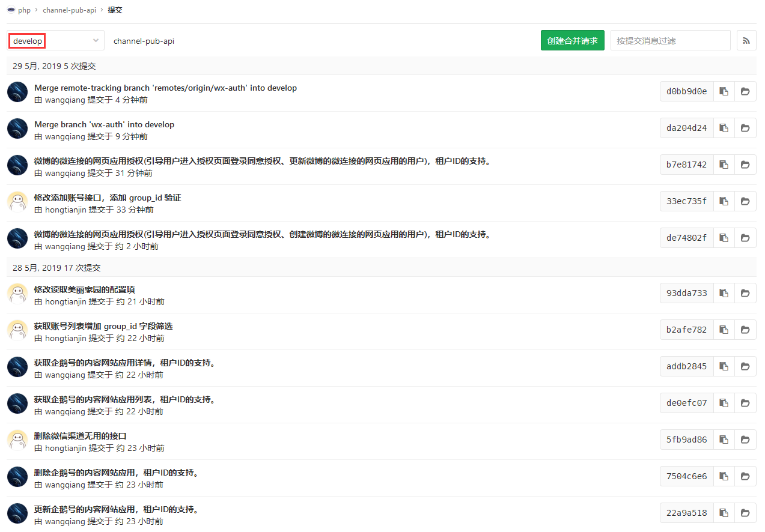Image resolution: width=765 pixels, height=532 pixels.
Task: Browse files at commit b2afe782
Action: point(745,330)
